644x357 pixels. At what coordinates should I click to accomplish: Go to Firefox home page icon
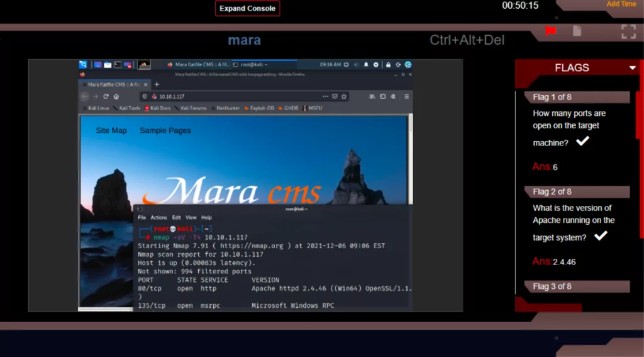point(116,96)
